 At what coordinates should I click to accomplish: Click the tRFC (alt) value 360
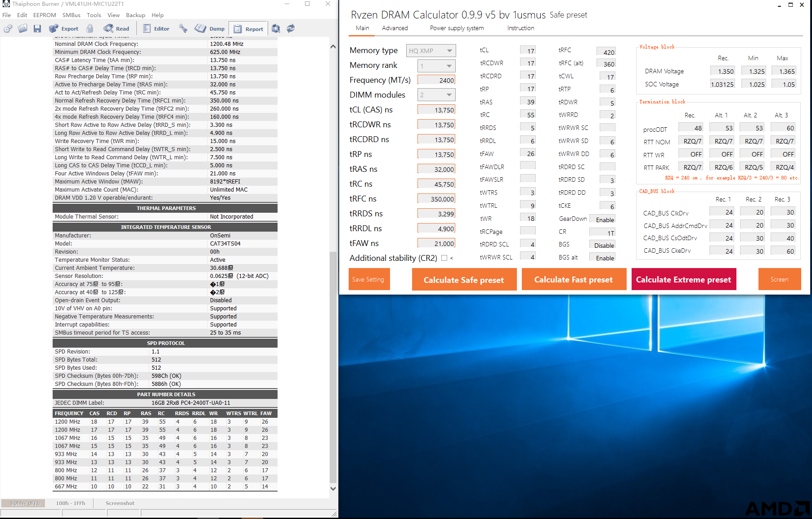[606, 64]
